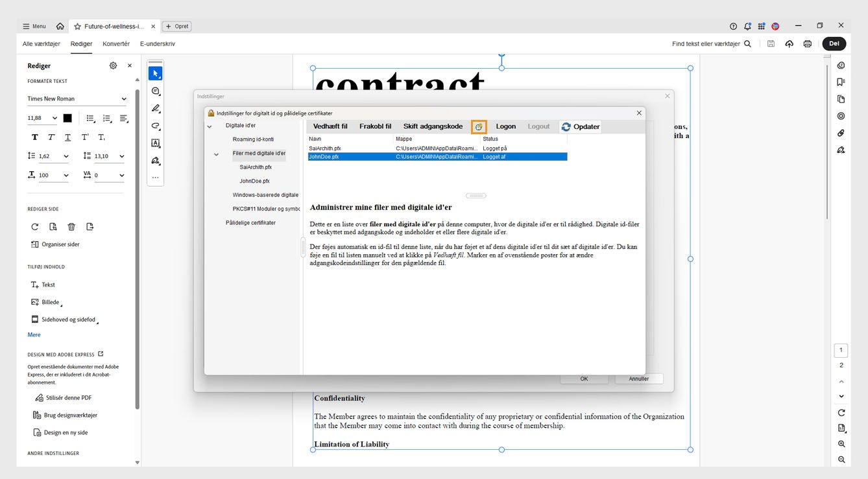
Task: Click the extract page icon next to rotate
Action: click(53, 227)
